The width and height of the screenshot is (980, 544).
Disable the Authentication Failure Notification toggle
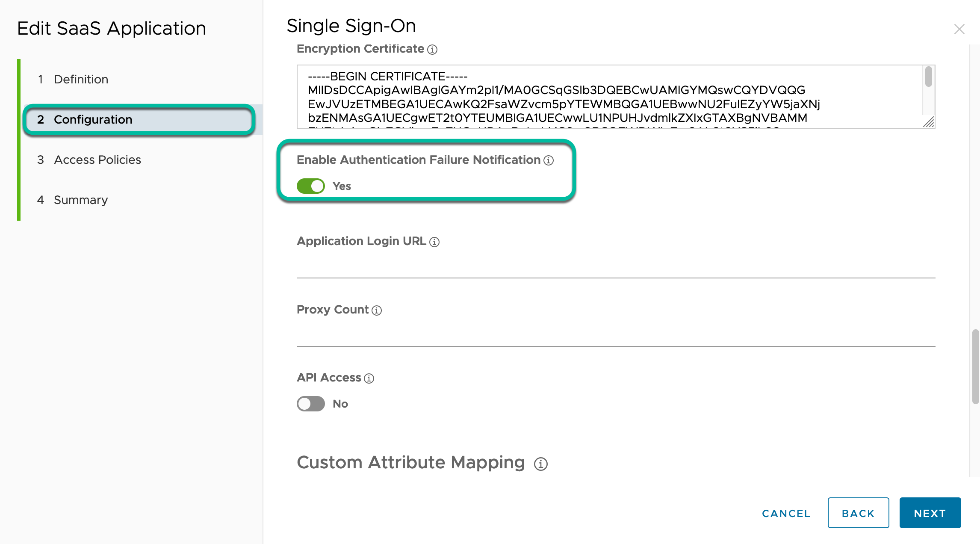click(x=311, y=186)
